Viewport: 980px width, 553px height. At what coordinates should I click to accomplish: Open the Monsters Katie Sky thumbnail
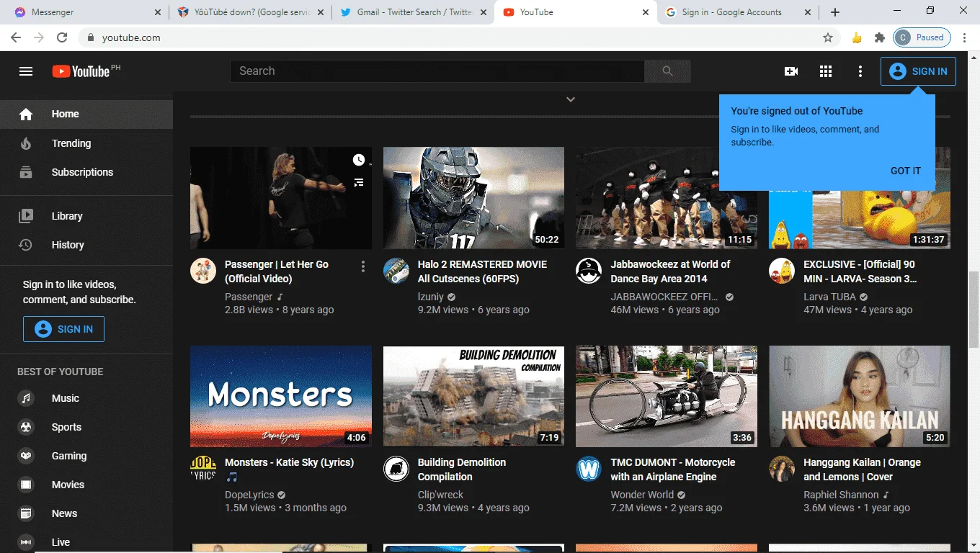281,397
